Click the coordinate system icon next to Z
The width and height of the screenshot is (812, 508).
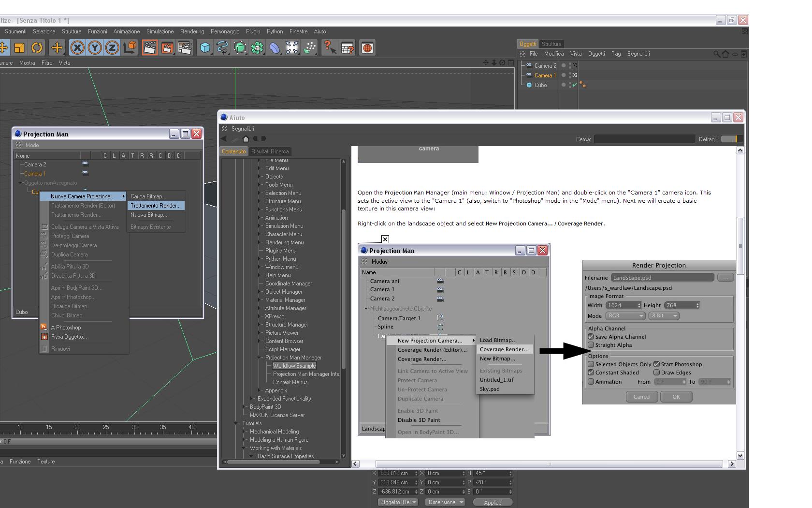130,47
